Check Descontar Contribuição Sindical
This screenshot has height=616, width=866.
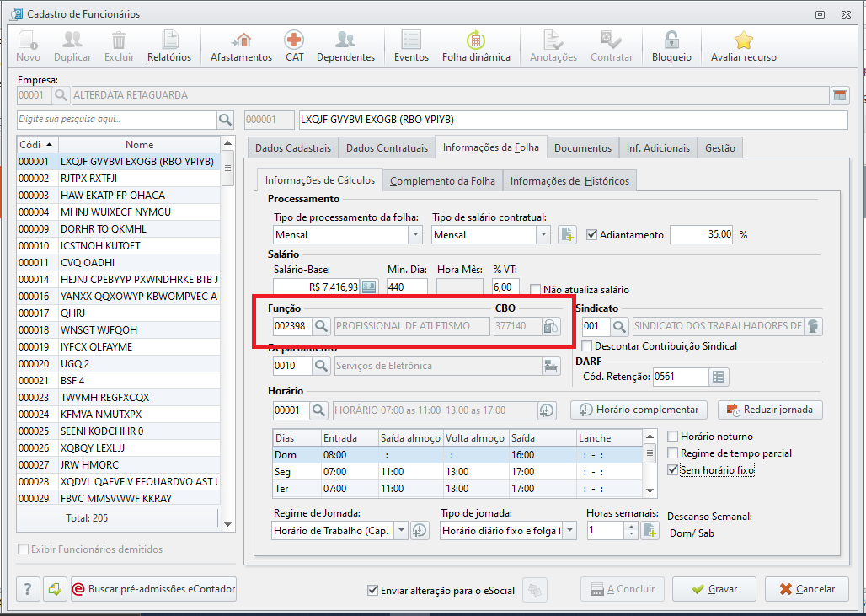587,346
